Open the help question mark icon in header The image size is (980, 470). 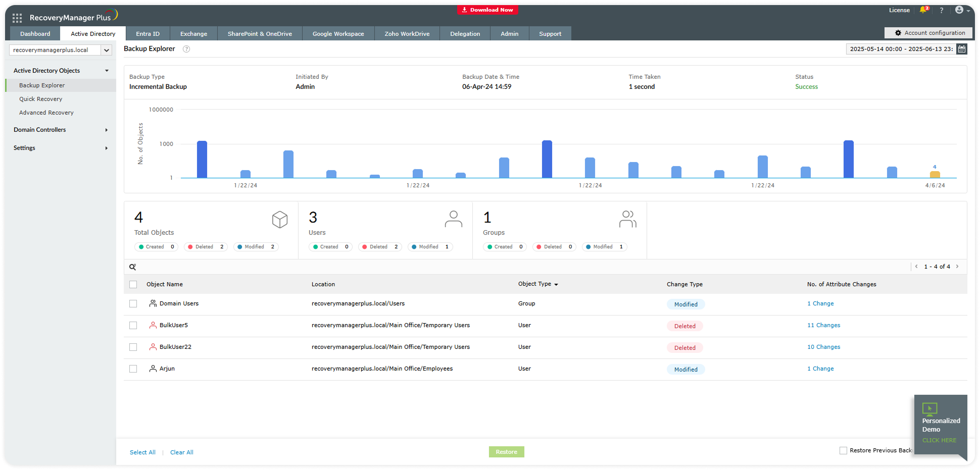[941, 10]
